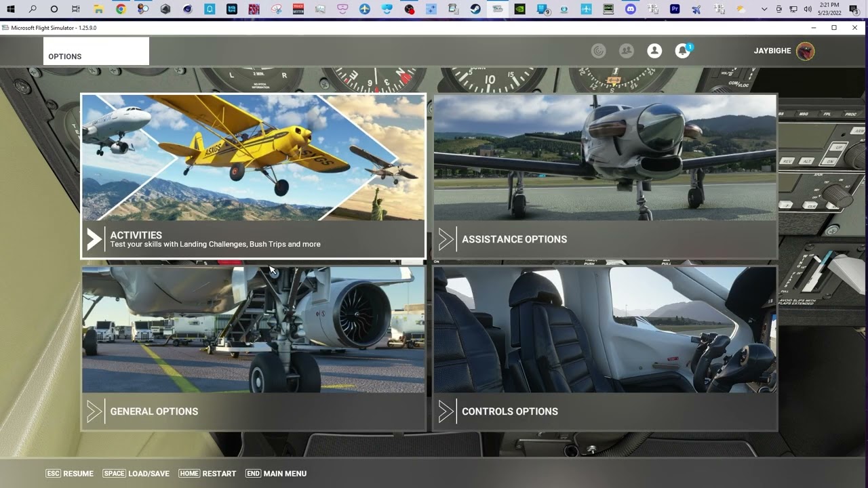This screenshot has height=488, width=868.
Task: Open Voicemeeter from the taskbar
Action: [298, 9]
